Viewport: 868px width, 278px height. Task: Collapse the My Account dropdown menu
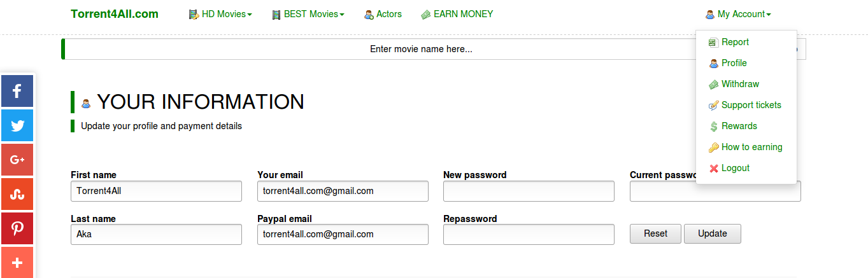tap(738, 14)
